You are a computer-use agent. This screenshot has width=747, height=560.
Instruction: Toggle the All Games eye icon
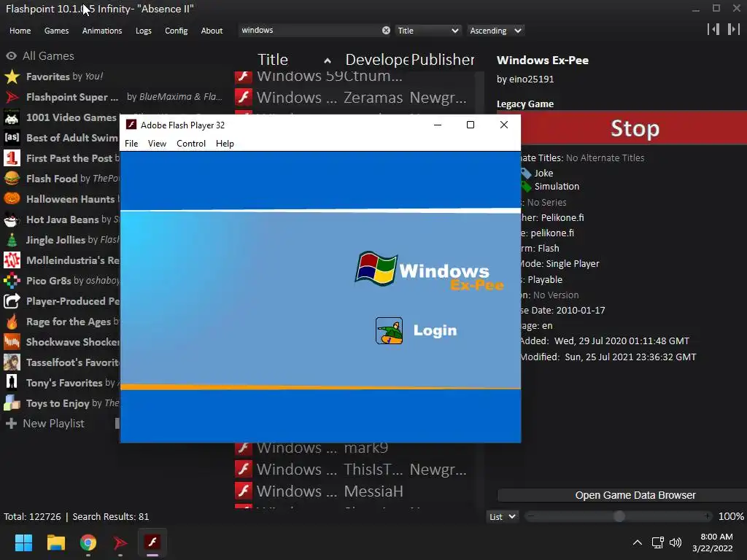point(12,55)
